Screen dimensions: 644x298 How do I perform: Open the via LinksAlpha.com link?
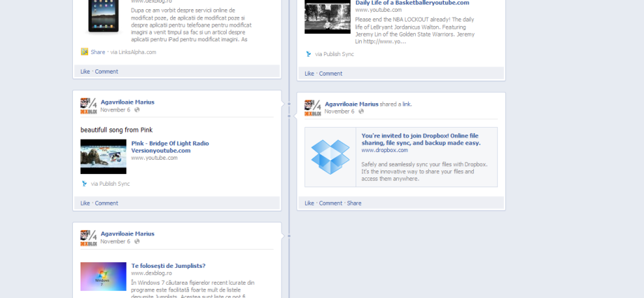coord(133,53)
